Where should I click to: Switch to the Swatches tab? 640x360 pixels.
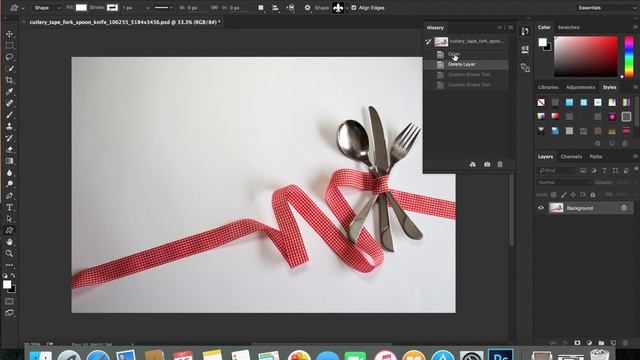pyautogui.click(x=569, y=27)
